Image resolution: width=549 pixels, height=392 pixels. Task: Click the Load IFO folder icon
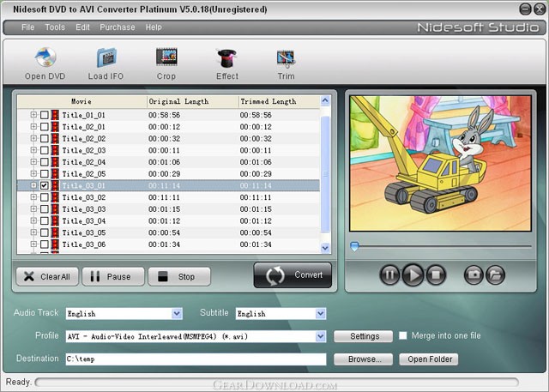106,57
